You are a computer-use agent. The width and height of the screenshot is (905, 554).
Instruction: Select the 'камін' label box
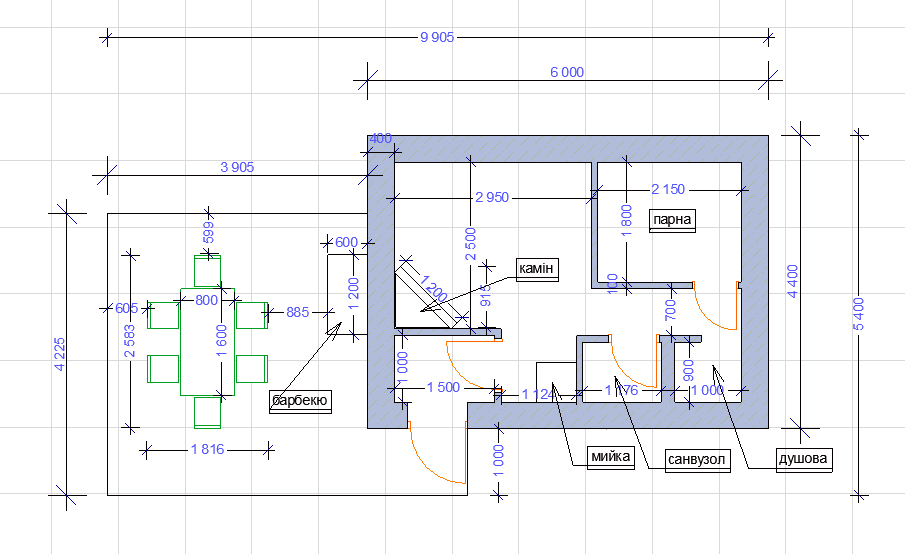click(x=537, y=269)
